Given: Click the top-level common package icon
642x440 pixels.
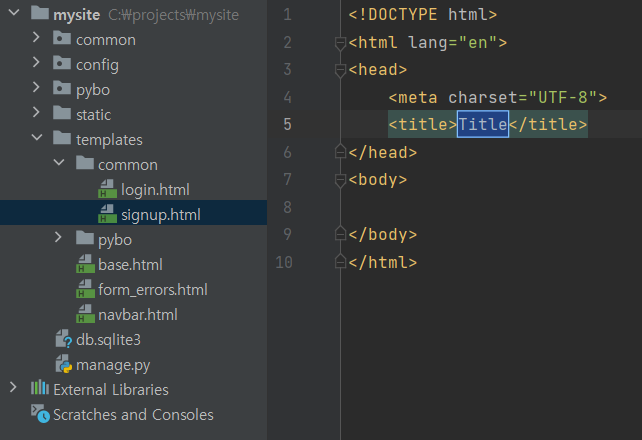Looking at the screenshot, I should (62, 38).
